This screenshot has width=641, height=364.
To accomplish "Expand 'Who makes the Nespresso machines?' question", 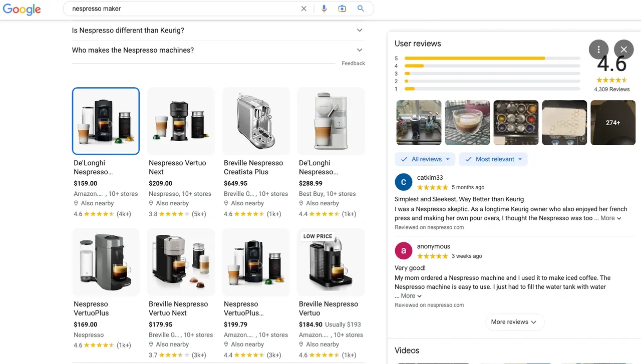I will pos(218,50).
